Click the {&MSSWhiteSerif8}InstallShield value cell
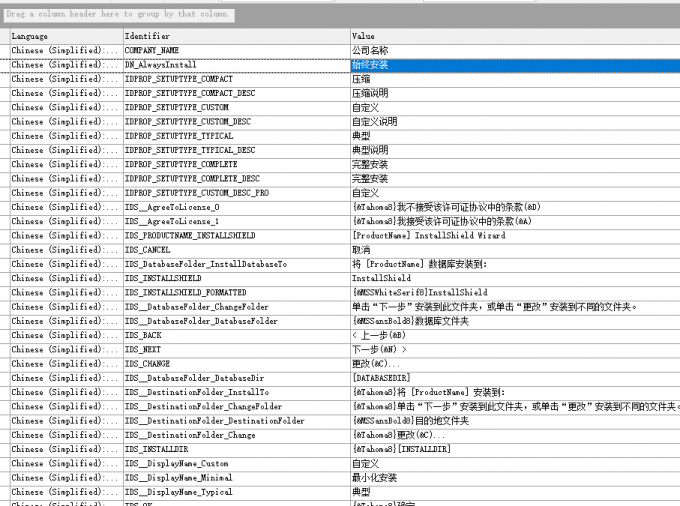This screenshot has width=680, height=506. [515, 293]
